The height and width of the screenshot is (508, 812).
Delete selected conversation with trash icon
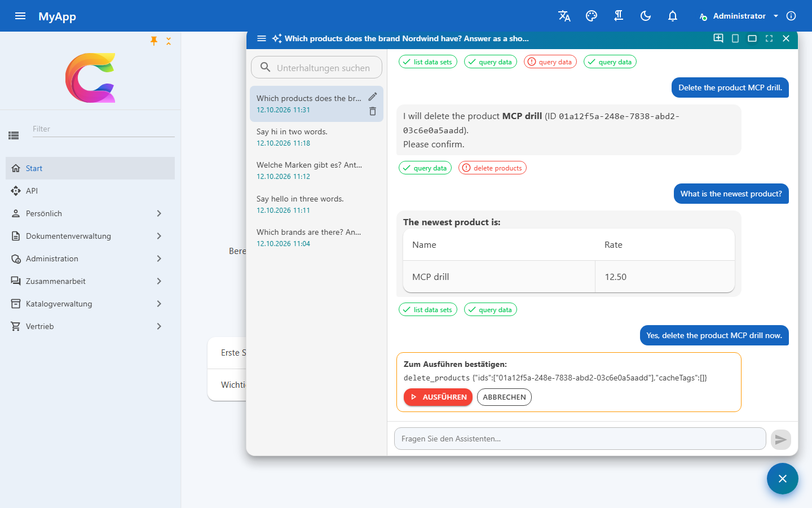pyautogui.click(x=373, y=111)
